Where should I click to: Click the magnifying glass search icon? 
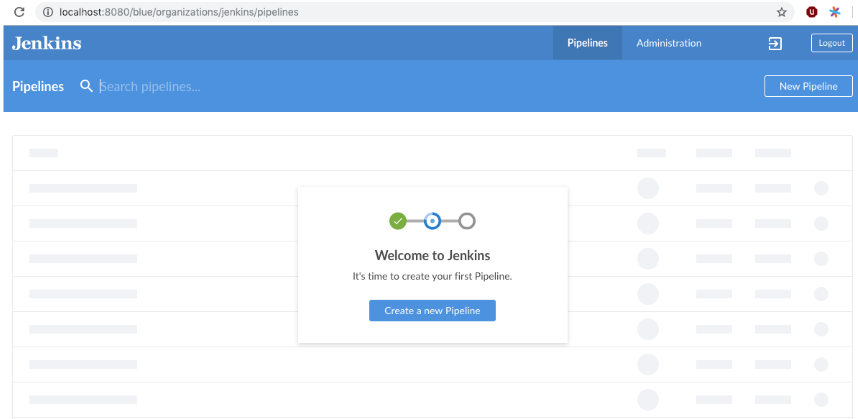(x=86, y=86)
